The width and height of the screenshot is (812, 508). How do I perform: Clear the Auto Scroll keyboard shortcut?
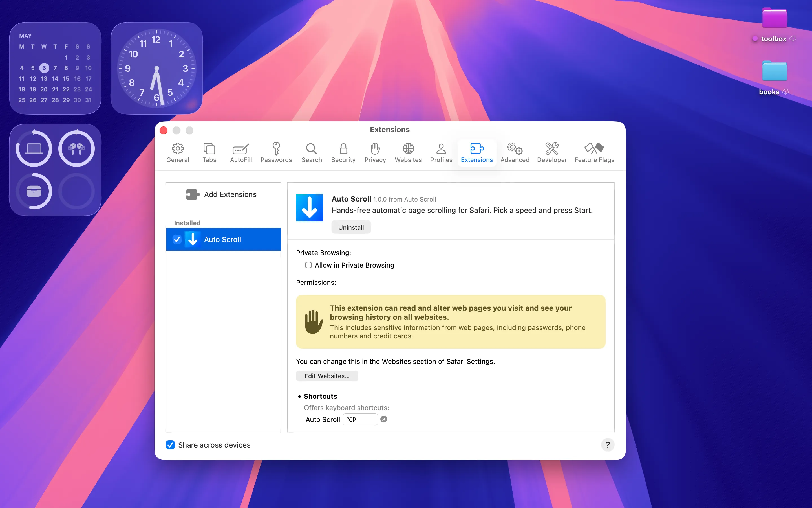click(383, 419)
